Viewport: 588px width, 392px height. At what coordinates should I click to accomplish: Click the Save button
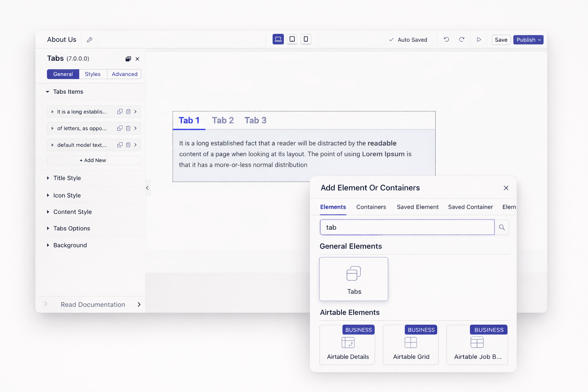(x=501, y=40)
